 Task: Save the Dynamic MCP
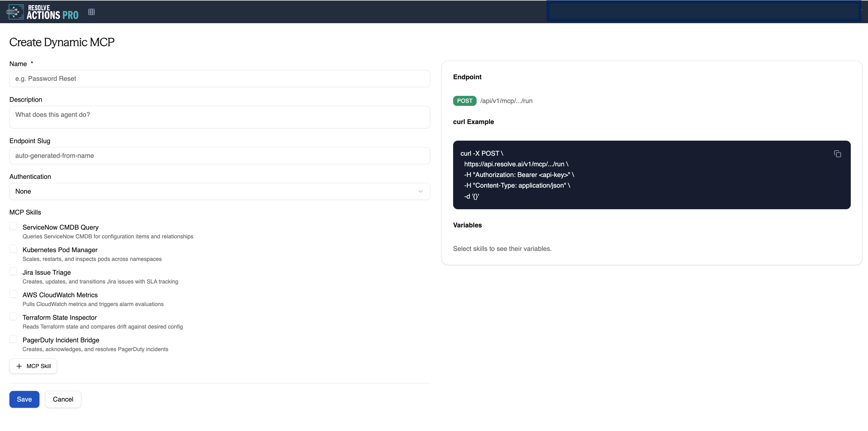pos(24,399)
